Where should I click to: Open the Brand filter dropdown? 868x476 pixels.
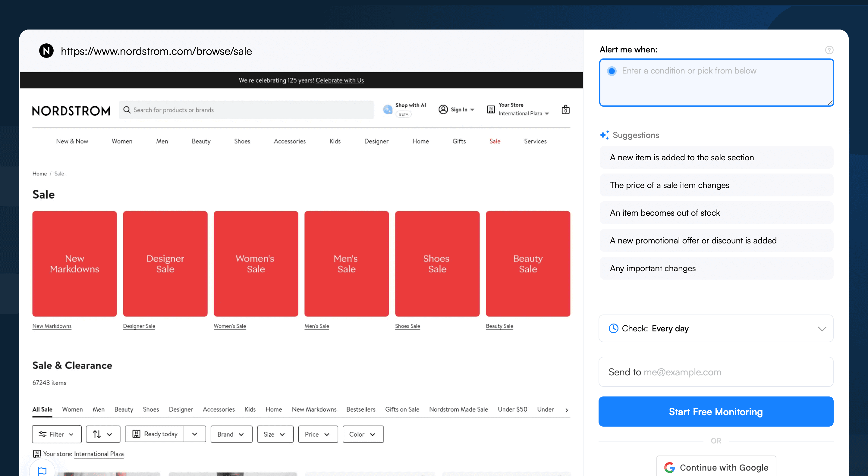tap(231, 434)
